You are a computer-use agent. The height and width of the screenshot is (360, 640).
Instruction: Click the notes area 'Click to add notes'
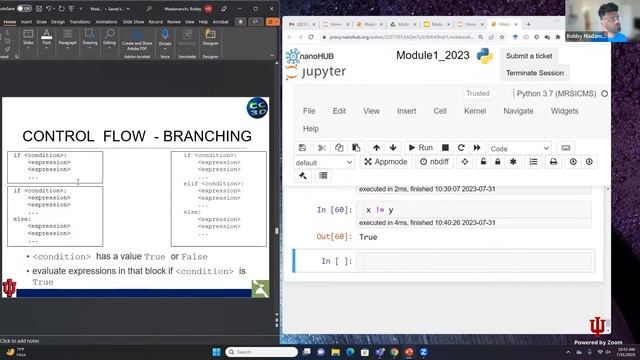tap(20, 341)
